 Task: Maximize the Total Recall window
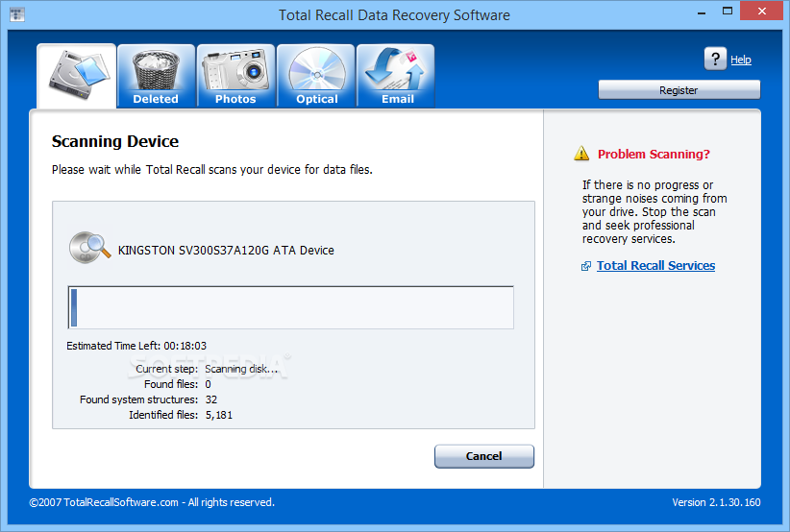727,12
